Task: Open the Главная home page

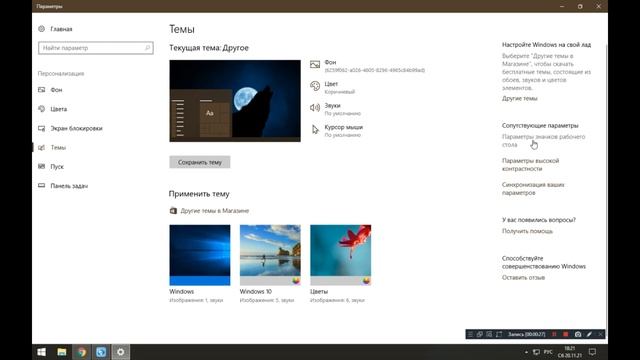Action: (x=55, y=29)
